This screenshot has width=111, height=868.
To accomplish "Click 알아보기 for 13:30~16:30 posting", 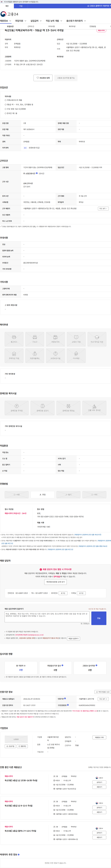I will 99,782.
